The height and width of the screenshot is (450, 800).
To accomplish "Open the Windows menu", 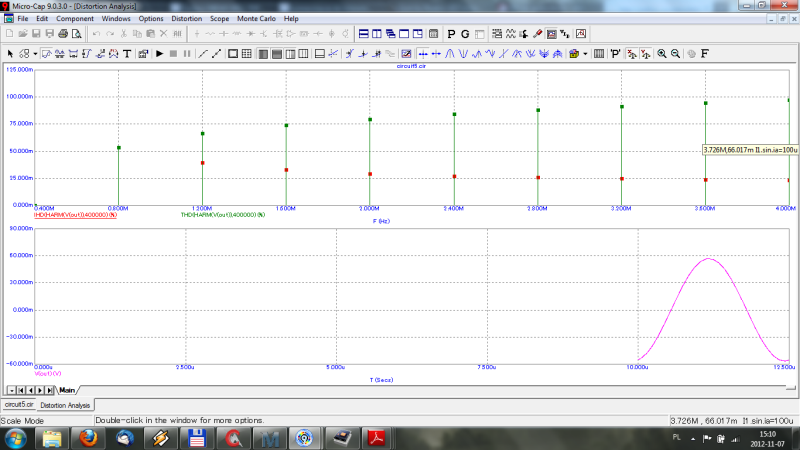I will pyautogui.click(x=116, y=18).
